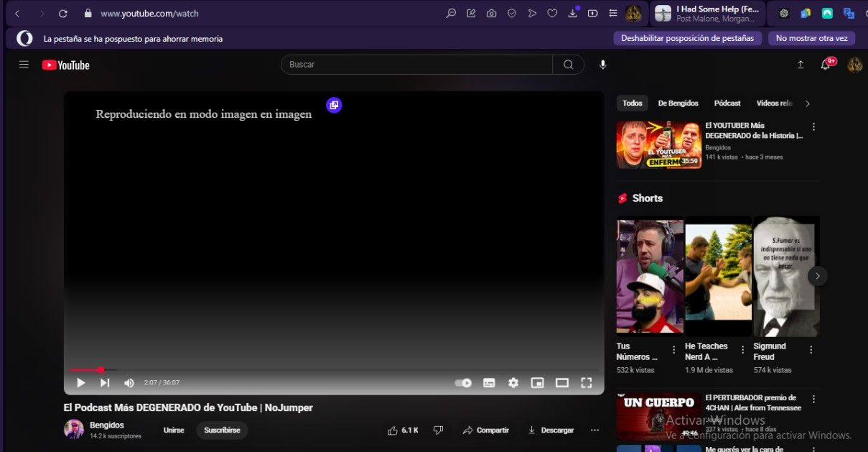This screenshot has height=452, width=868.
Task: Dislike the video with thumbs down
Action: [x=438, y=430]
